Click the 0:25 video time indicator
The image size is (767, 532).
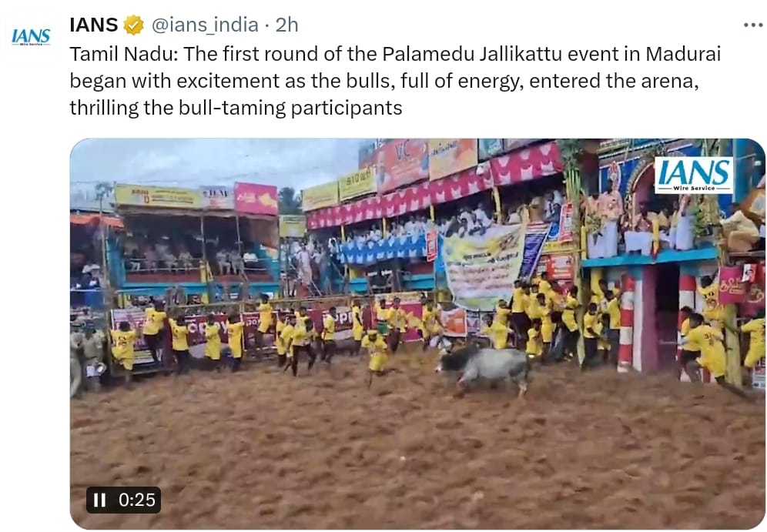coord(136,500)
